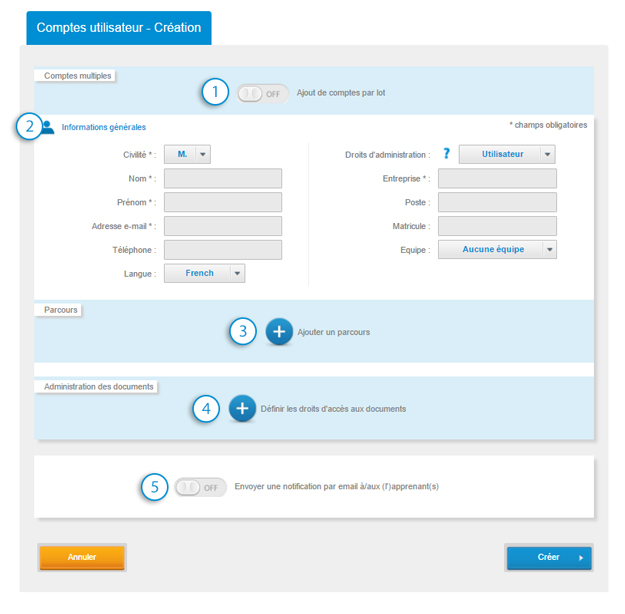Click the plus icon to define document access rights
This screenshot has width=625, height=614.
242,408
